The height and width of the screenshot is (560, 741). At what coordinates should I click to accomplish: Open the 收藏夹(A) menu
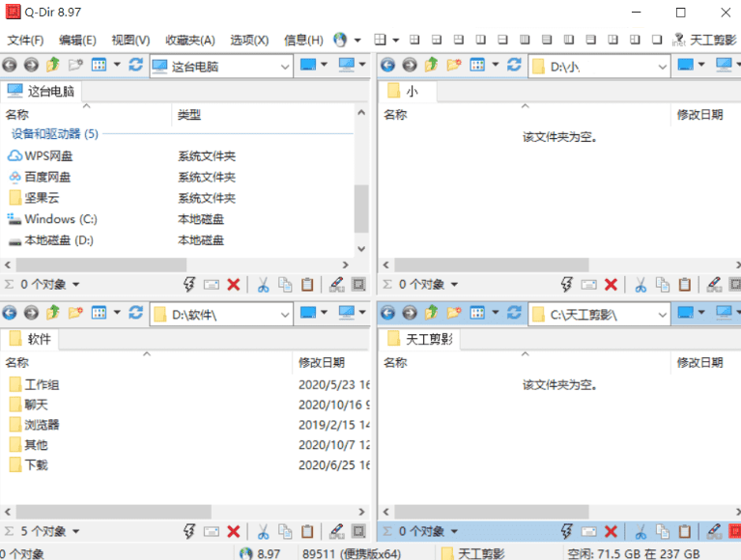(190, 41)
